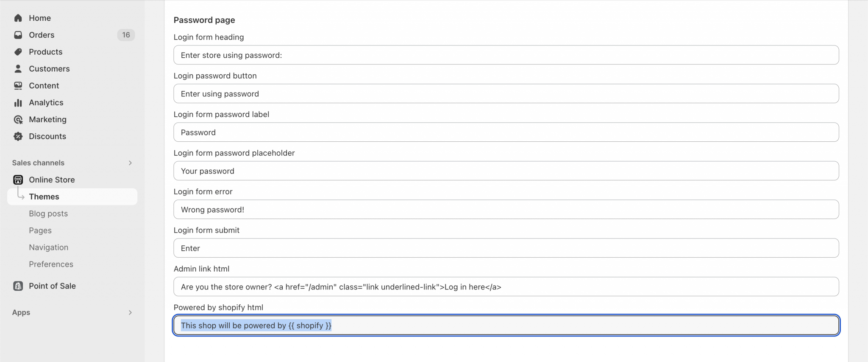Screen dimensions: 868x362
Task: Click the Products tag icon
Action: click(18, 52)
